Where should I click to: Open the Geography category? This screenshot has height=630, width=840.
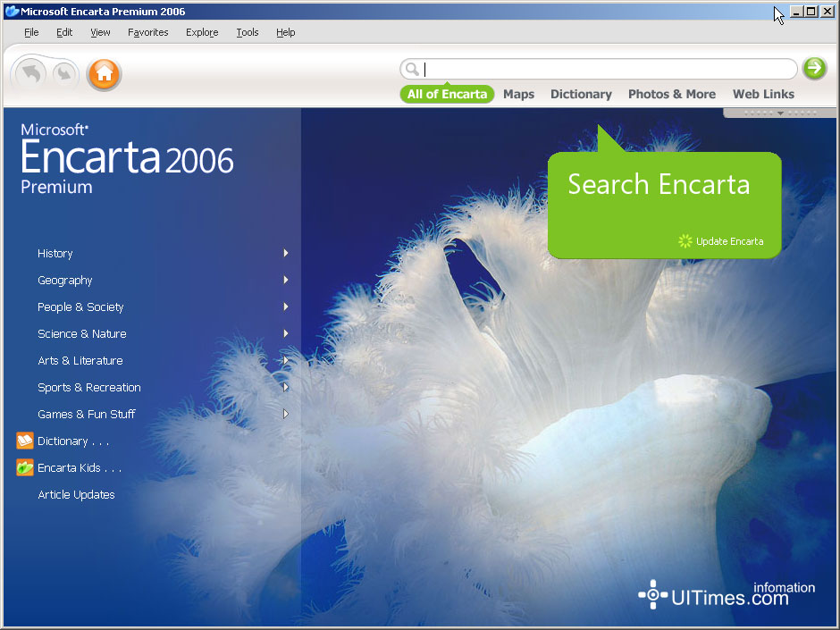[x=65, y=281]
